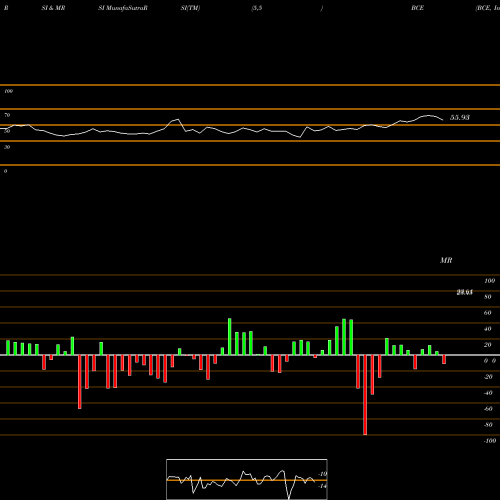Click the 20 label on MR histogram axis
This screenshot has height=500, width=500.
click(x=487, y=345)
